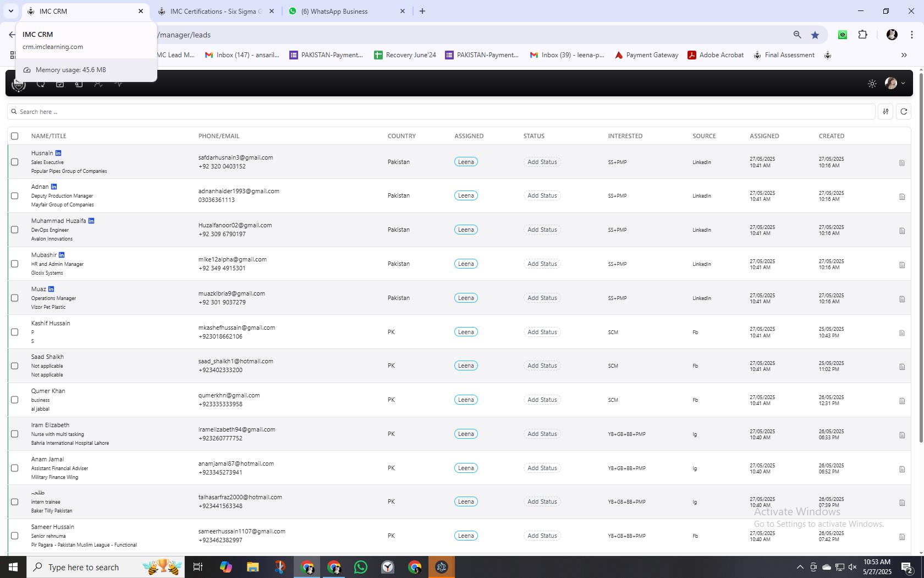Open the tab search dropdown arrow
The width and height of the screenshot is (924, 578).
10,11
